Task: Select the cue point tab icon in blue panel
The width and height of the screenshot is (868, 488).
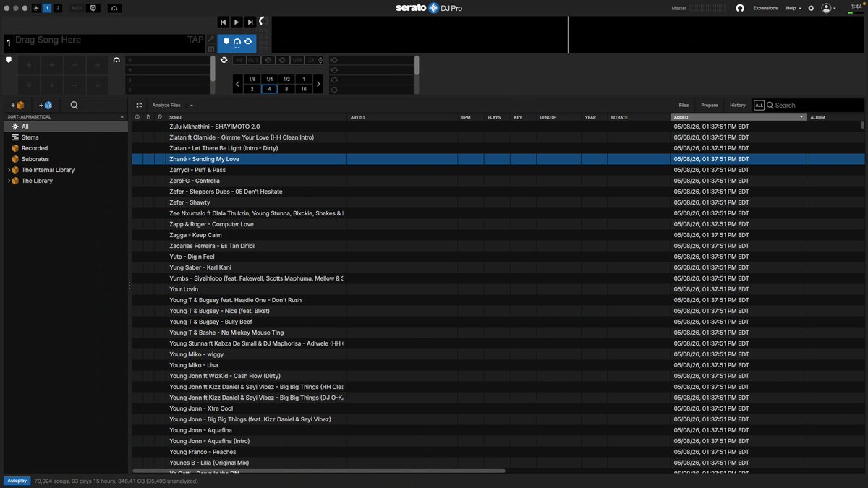Action: click(x=226, y=42)
